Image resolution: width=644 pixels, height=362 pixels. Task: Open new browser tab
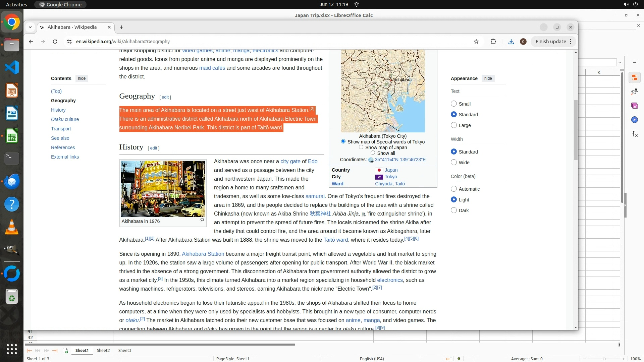coord(121,27)
